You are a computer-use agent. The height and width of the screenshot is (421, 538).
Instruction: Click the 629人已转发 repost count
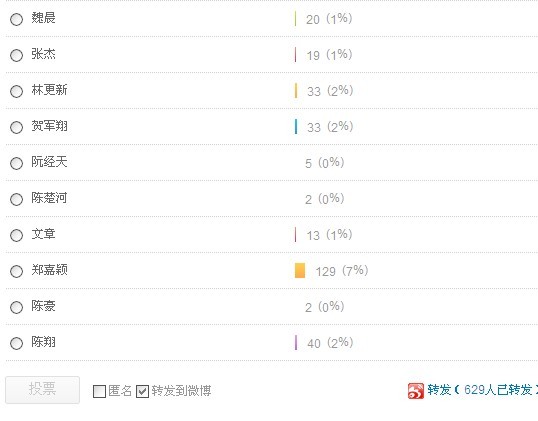[x=498, y=390]
